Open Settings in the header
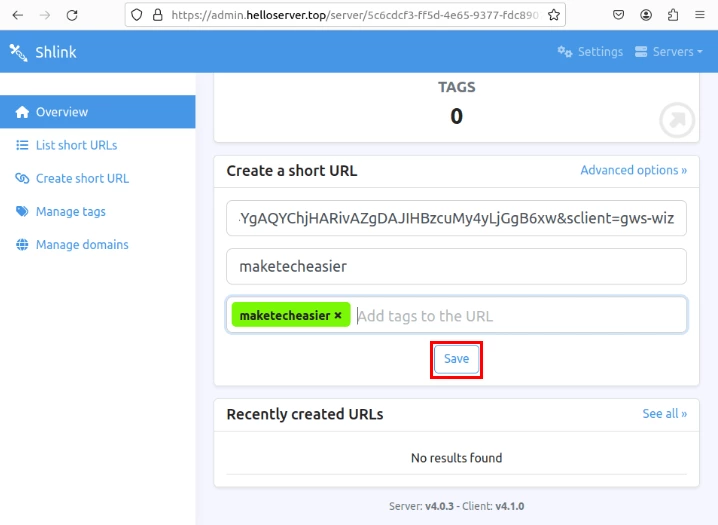718x525 pixels. (590, 52)
